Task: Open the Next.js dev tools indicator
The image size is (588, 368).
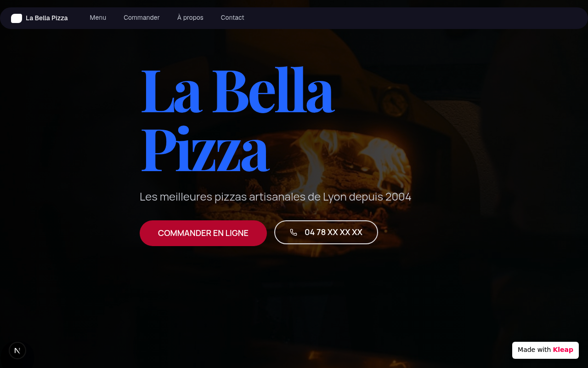Action: pyautogui.click(x=17, y=351)
